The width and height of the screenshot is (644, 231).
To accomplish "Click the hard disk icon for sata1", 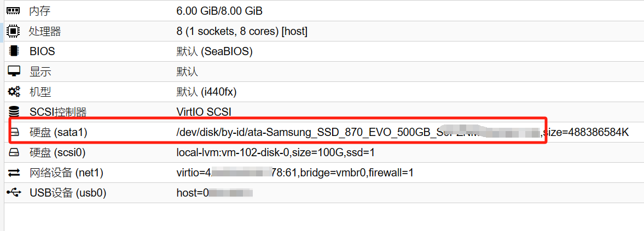I will tap(14, 132).
